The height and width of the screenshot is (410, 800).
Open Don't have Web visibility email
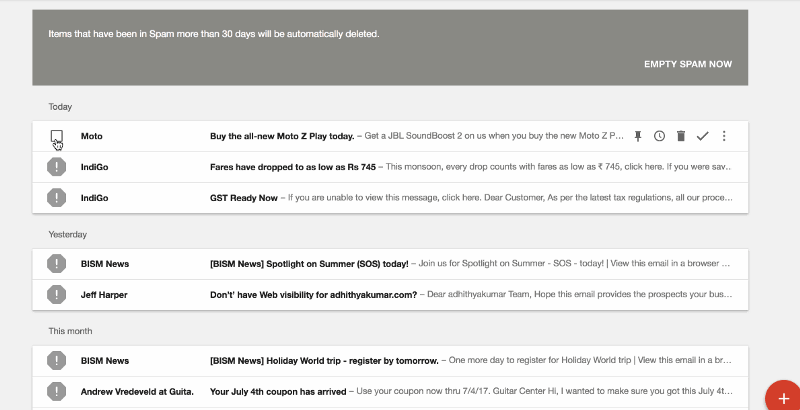390,295
